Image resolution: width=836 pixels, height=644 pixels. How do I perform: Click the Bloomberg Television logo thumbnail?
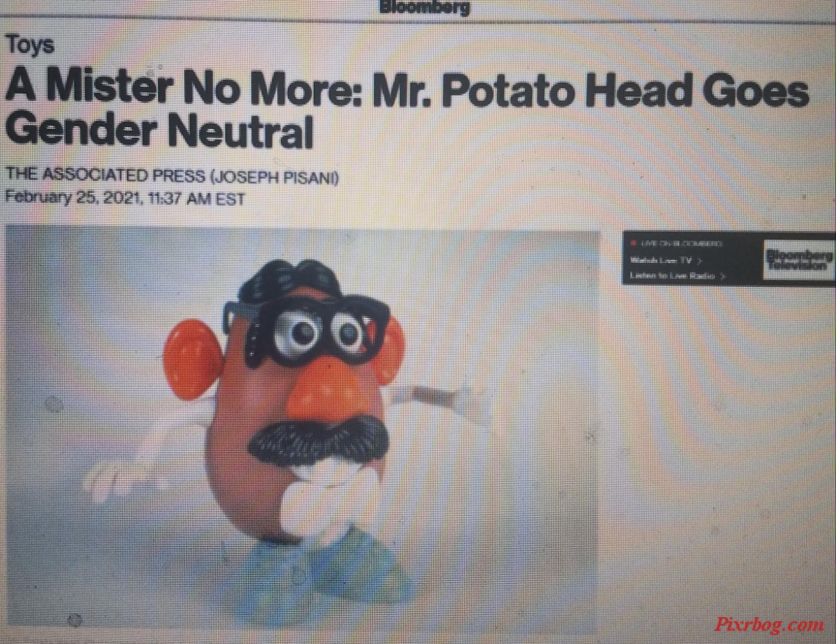799,259
